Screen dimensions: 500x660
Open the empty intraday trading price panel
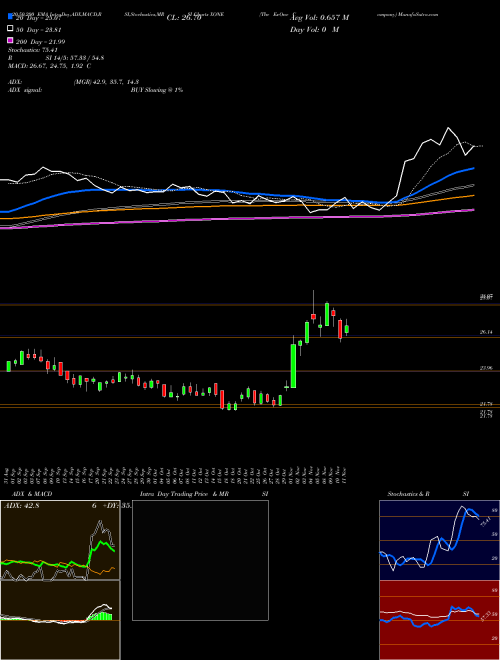tap(200, 560)
